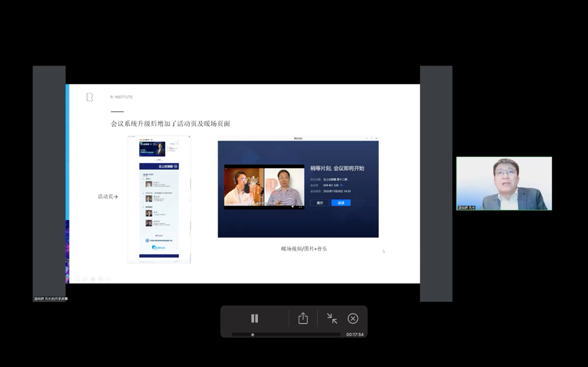This screenshot has height=367, width=588.
Task: Click the magnifier zoom icon on slide
Action: pyautogui.click(x=101, y=279)
